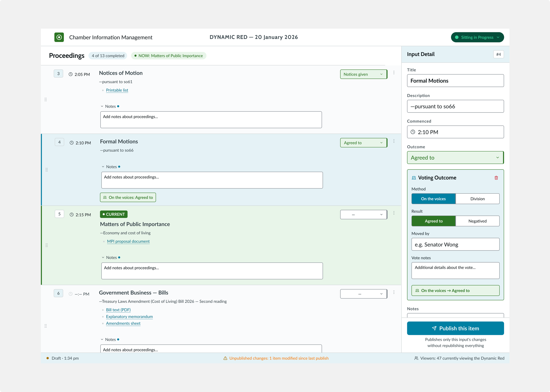Open Formal Motions 'Agreed to' row dropdown
Image resolution: width=550 pixels, height=392 pixels.
point(363,143)
